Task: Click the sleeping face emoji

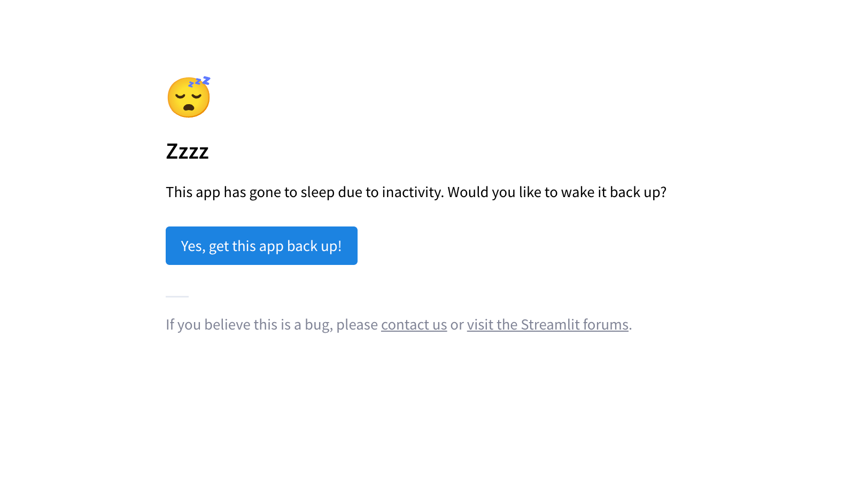Action: (x=188, y=98)
